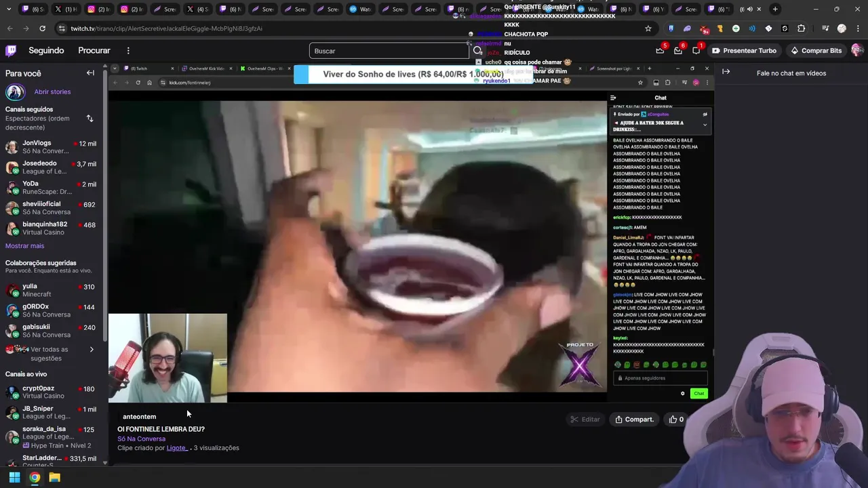The image size is (868, 488).
Task: Open anteontem channel name
Action: pos(139,417)
